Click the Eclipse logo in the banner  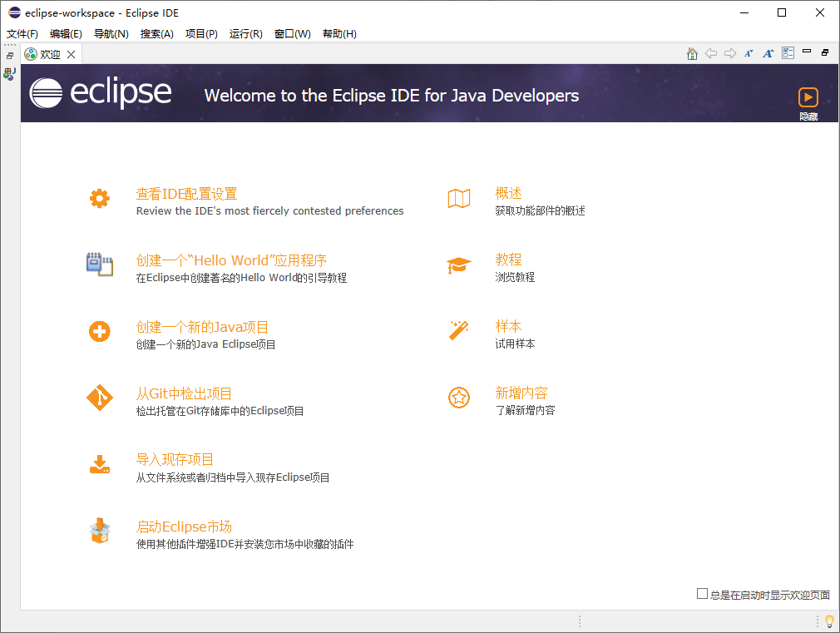point(101,93)
